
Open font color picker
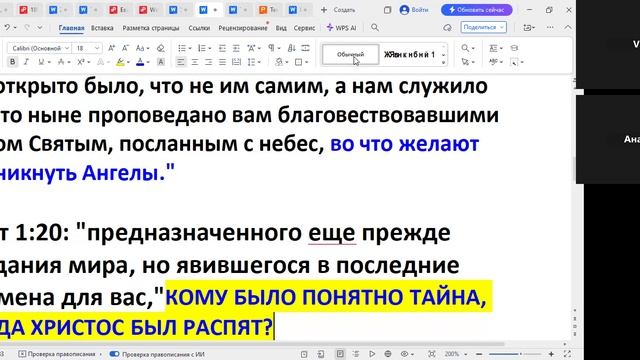pyautogui.click(x=148, y=62)
